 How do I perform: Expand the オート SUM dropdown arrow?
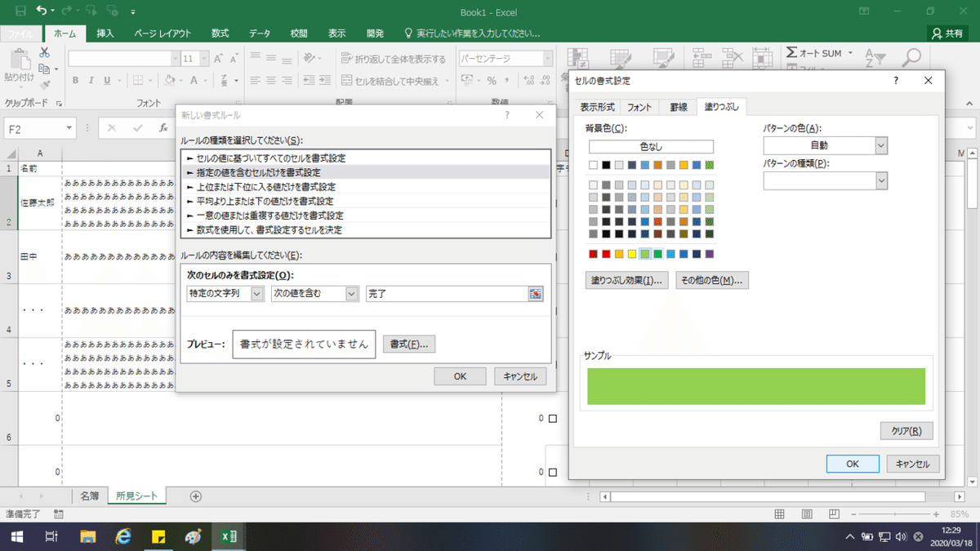point(850,53)
